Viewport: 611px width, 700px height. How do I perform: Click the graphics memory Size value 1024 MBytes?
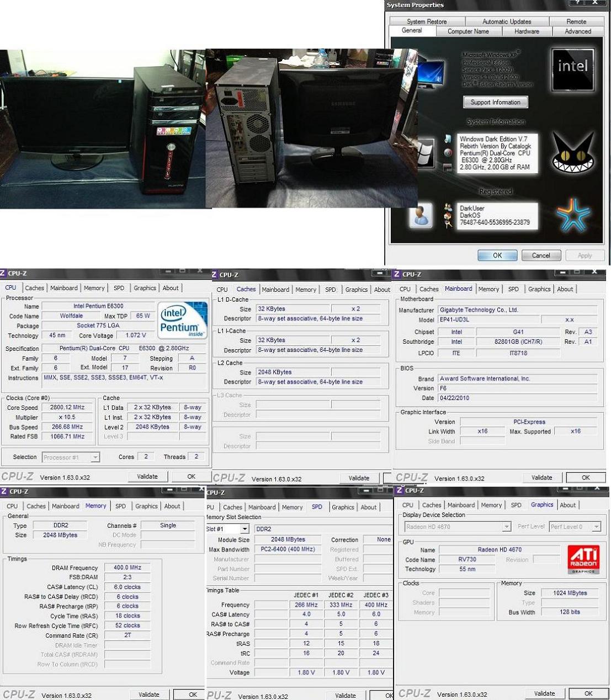point(570,594)
